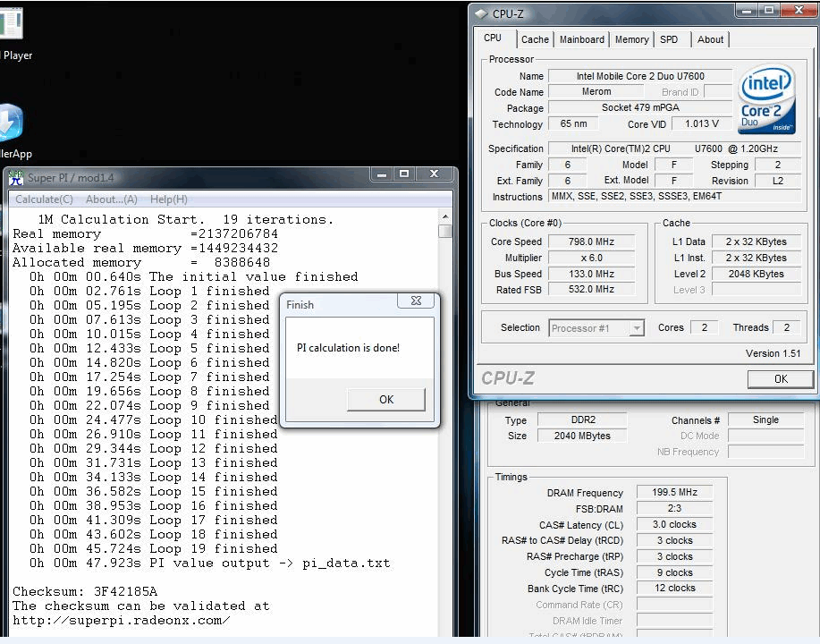The width and height of the screenshot is (820, 644).
Task: Open the Help menu in Super PI
Action: point(168,199)
